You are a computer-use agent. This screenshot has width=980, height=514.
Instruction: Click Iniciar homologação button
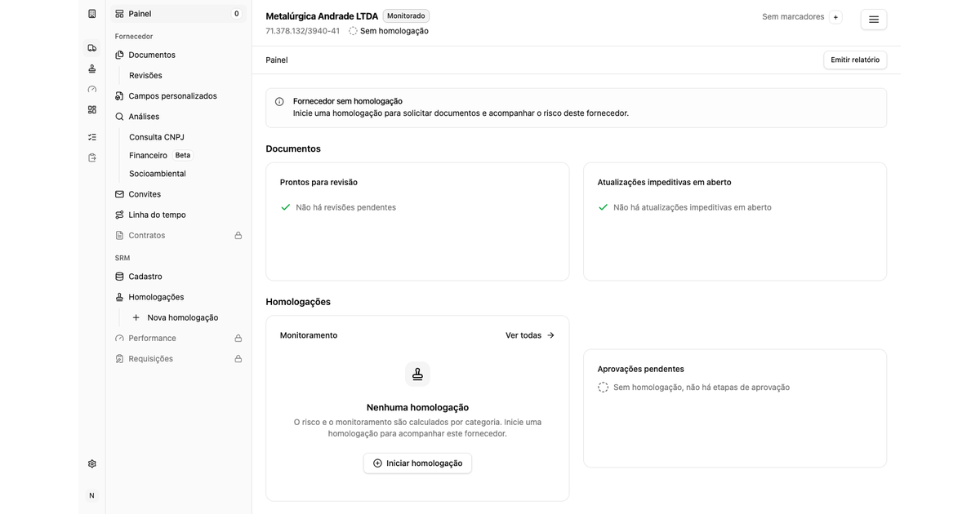(417, 463)
